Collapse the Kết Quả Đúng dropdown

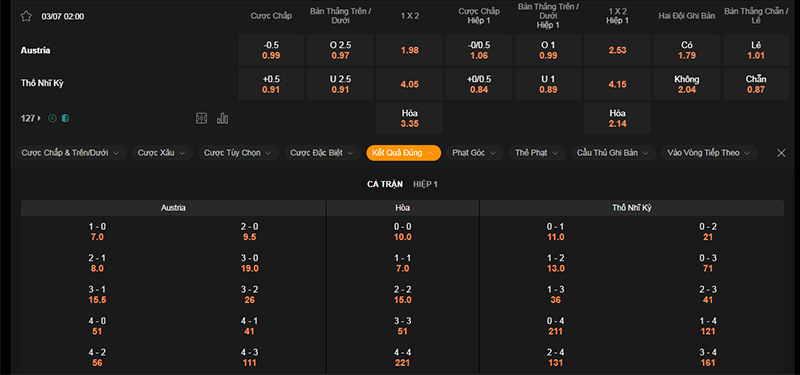(404, 153)
